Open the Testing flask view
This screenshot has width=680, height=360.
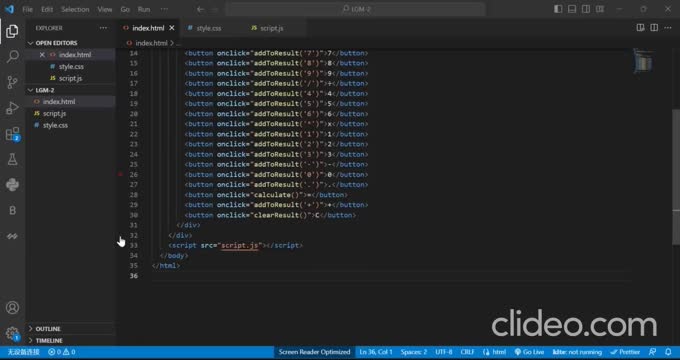pos(13,159)
